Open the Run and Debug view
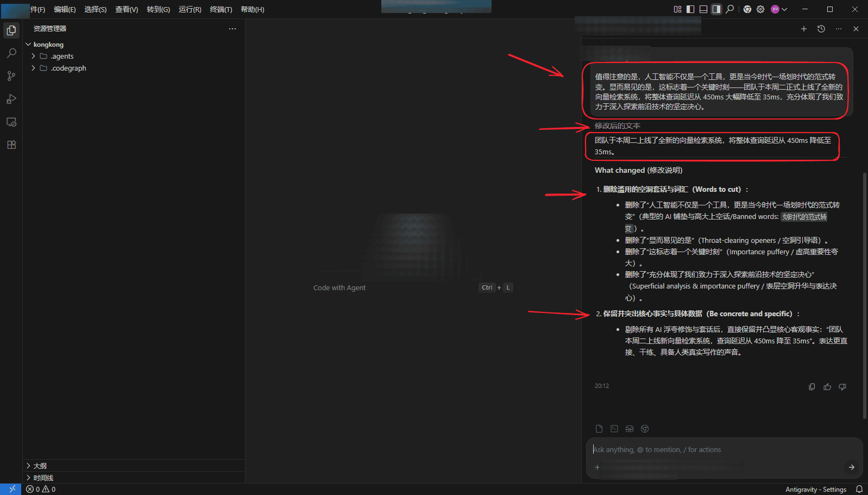The height and width of the screenshot is (495, 868). tap(11, 99)
